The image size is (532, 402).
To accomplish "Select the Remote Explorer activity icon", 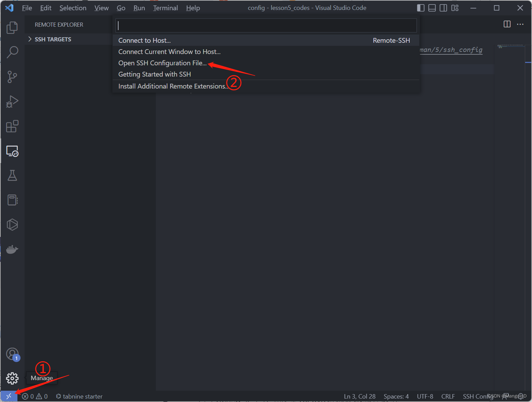I will tap(12, 151).
